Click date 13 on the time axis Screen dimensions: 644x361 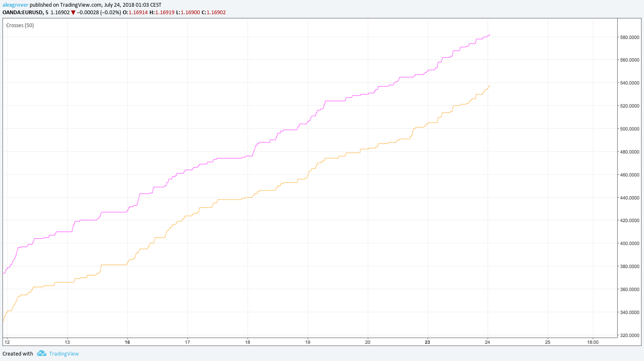coord(67,342)
